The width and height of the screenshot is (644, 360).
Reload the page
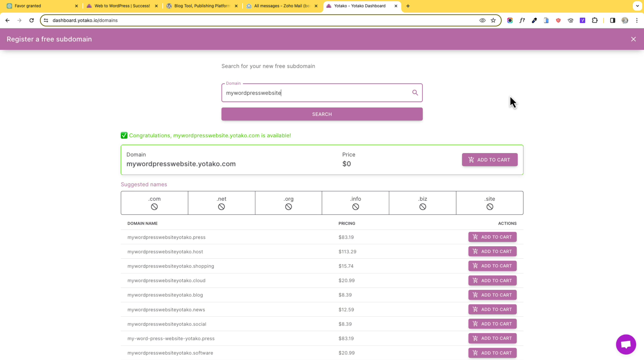(x=31, y=20)
